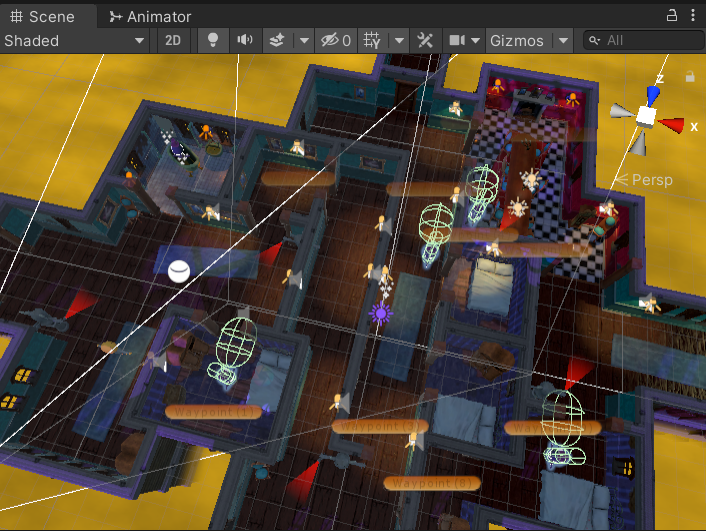
Task: Toggle Gizmos button
Action: [x=517, y=41]
